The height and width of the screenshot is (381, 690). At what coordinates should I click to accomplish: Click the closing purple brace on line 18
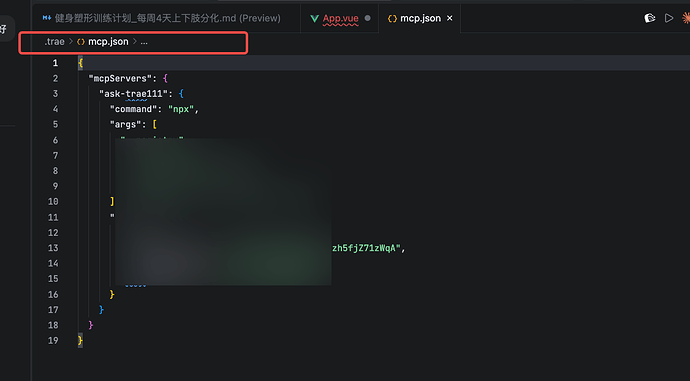click(91, 325)
